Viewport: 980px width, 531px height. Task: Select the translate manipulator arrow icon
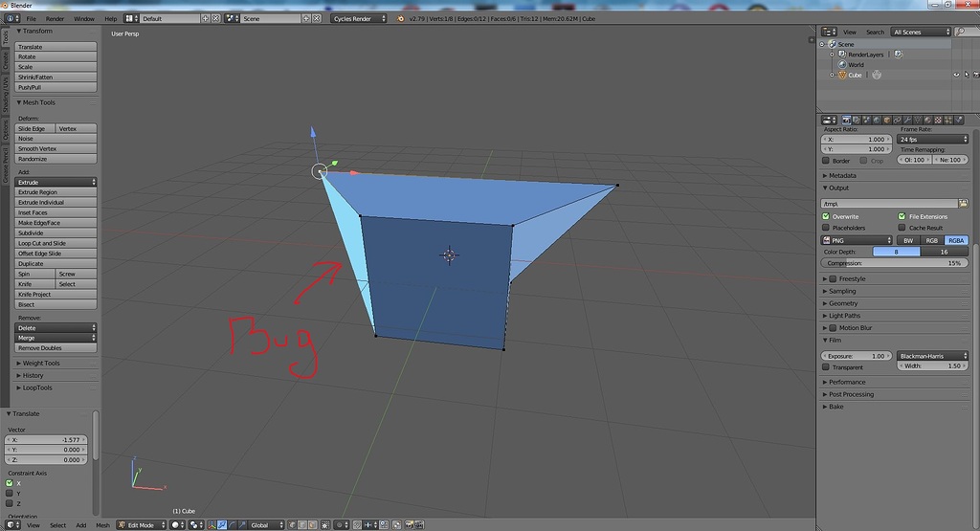coord(222,525)
